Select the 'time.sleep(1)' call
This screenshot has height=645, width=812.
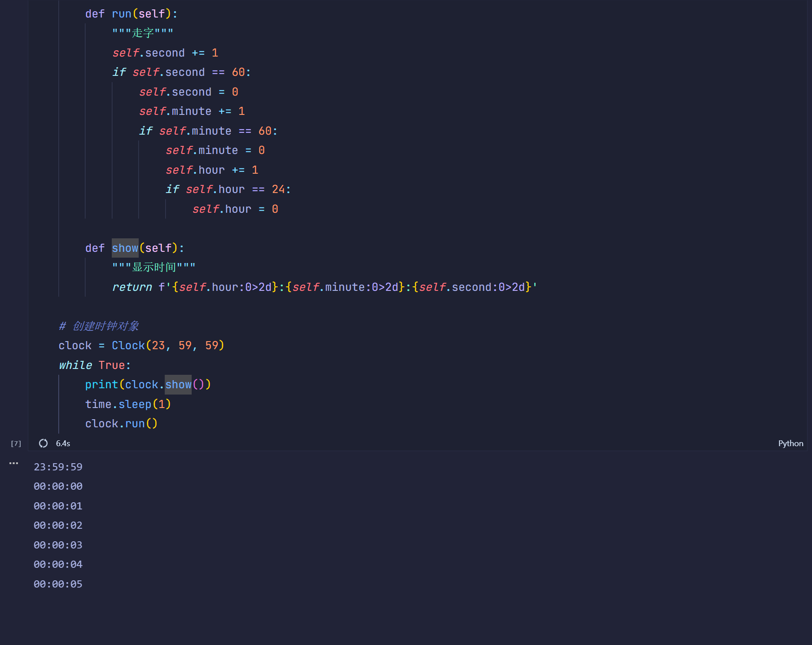[127, 404]
